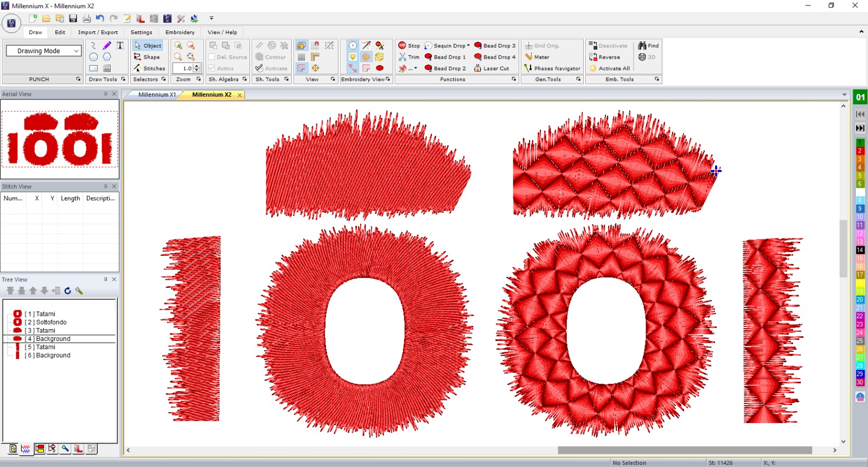Insert a Trim function

click(x=409, y=57)
